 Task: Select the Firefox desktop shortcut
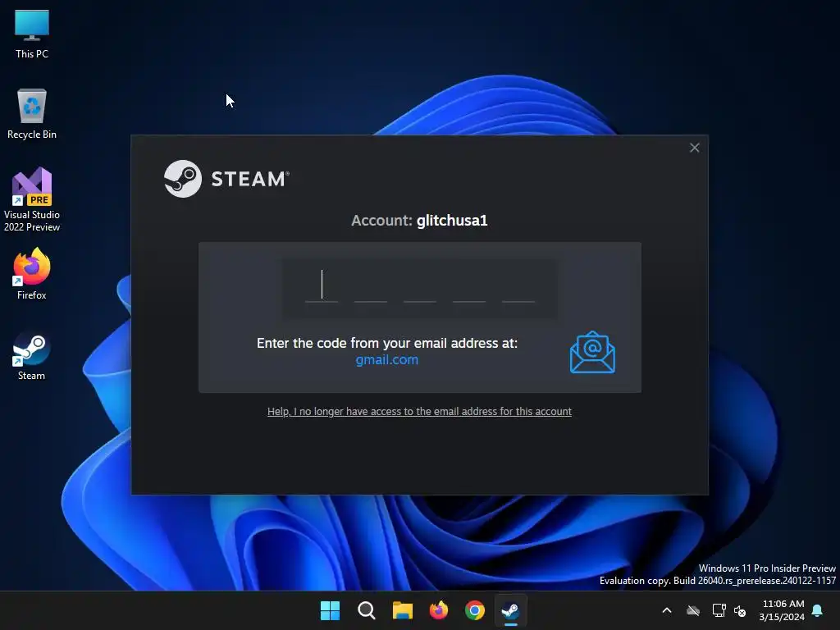32,274
